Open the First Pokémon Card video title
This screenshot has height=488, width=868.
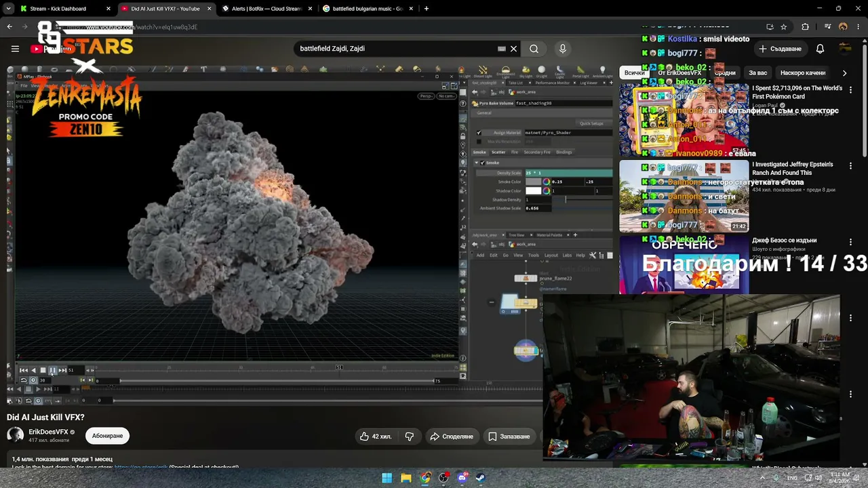[797, 92]
